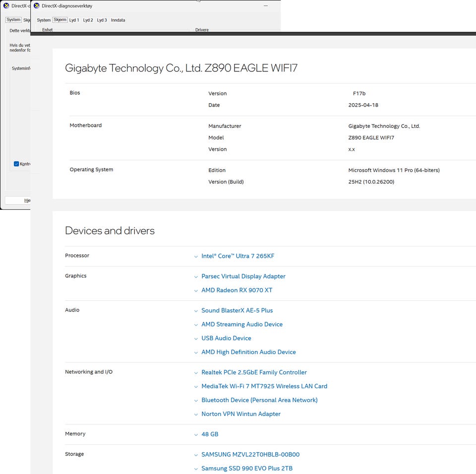The width and height of the screenshot is (476, 474).
Task: Expand the Norton VPN Wintun Adapter chevron
Action: (x=196, y=415)
